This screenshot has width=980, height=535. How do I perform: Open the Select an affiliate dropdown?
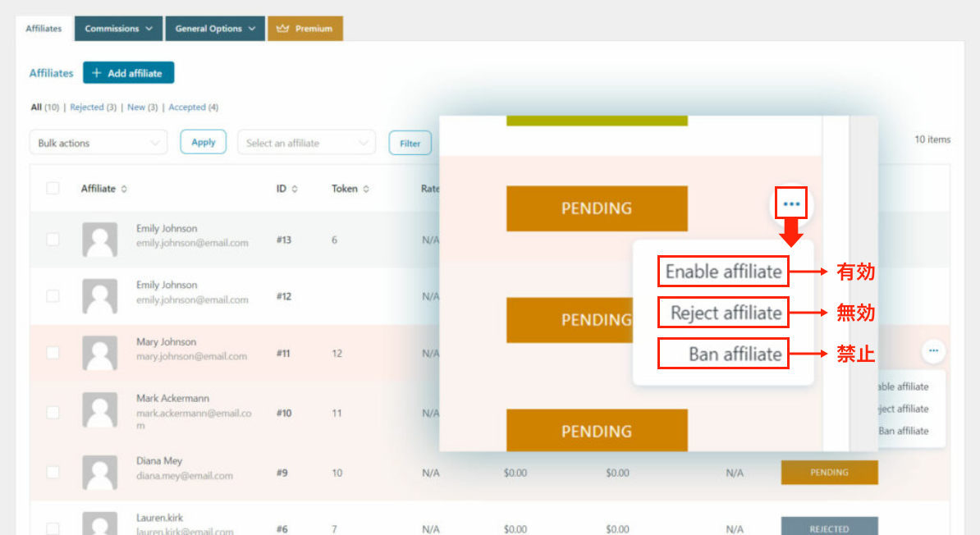pyautogui.click(x=306, y=143)
